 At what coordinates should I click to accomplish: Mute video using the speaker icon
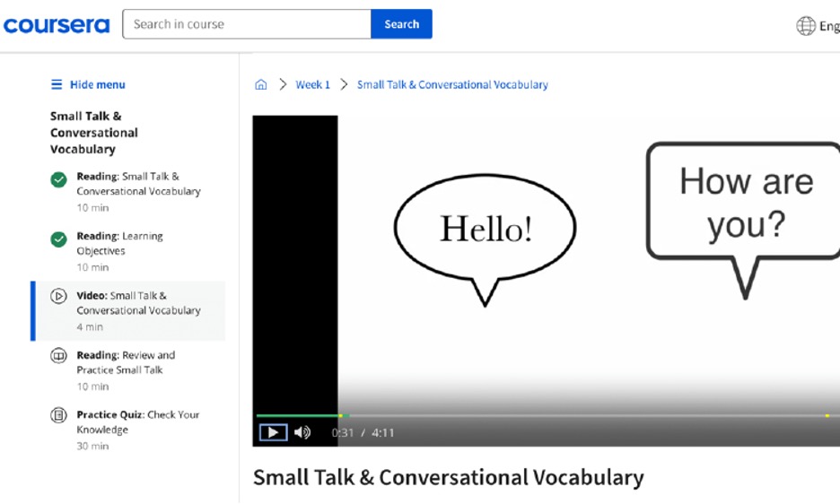(302, 432)
